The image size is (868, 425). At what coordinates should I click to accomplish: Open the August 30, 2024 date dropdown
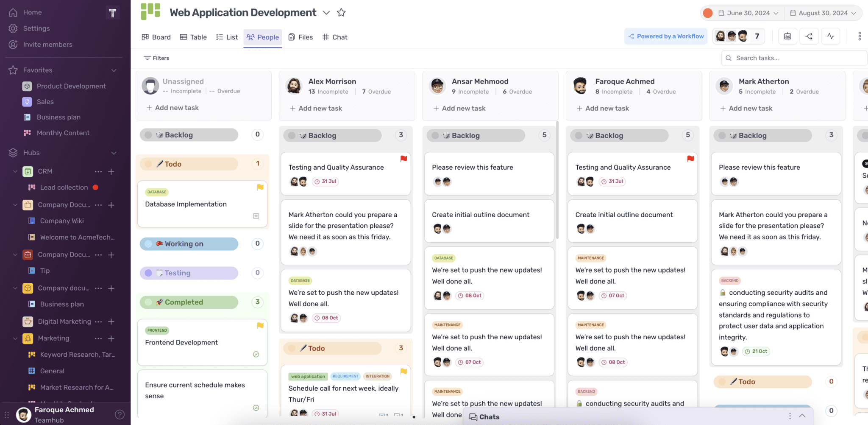click(823, 13)
